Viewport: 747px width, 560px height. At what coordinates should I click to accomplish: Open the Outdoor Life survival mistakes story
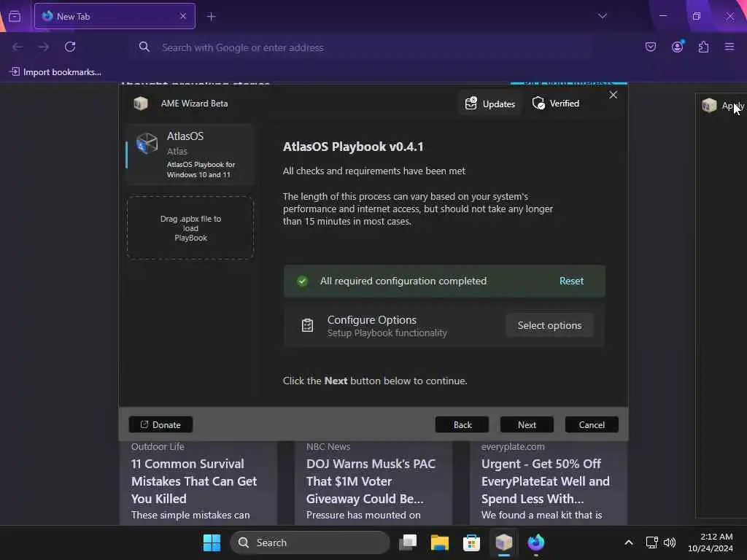click(x=198, y=482)
